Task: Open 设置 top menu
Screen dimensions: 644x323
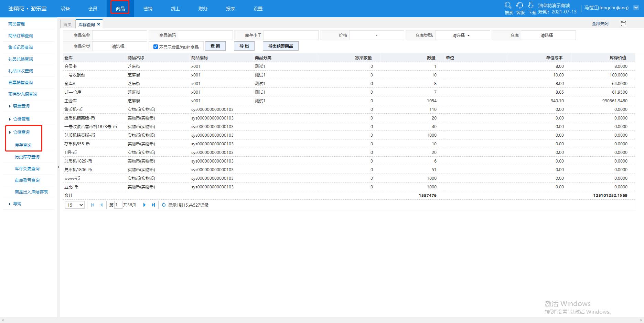Action: (258, 9)
